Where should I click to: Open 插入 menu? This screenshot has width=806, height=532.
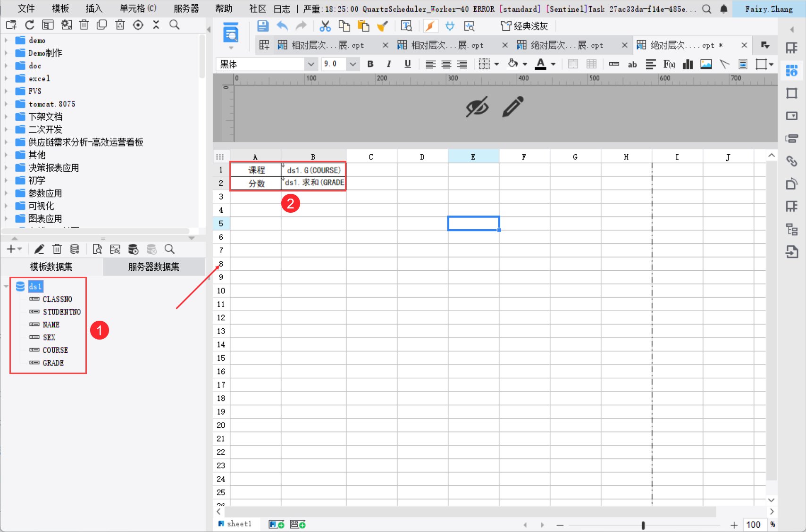pos(94,8)
